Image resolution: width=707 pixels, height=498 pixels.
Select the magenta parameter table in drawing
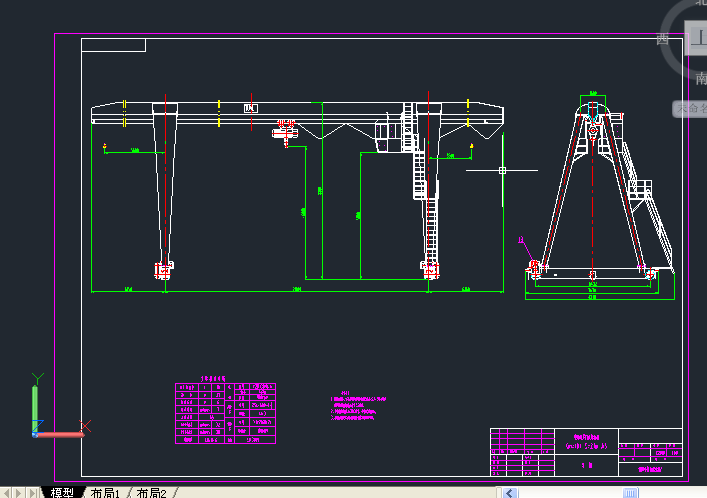(x=225, y=413)
